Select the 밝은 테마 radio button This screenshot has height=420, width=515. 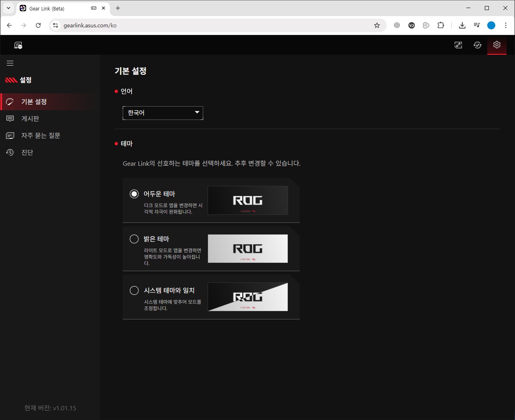(x=134, y=239)
